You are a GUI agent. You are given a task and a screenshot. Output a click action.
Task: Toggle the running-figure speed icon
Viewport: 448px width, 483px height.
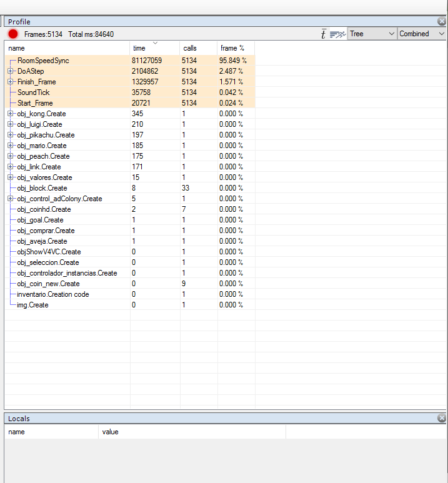coord(337,34)
